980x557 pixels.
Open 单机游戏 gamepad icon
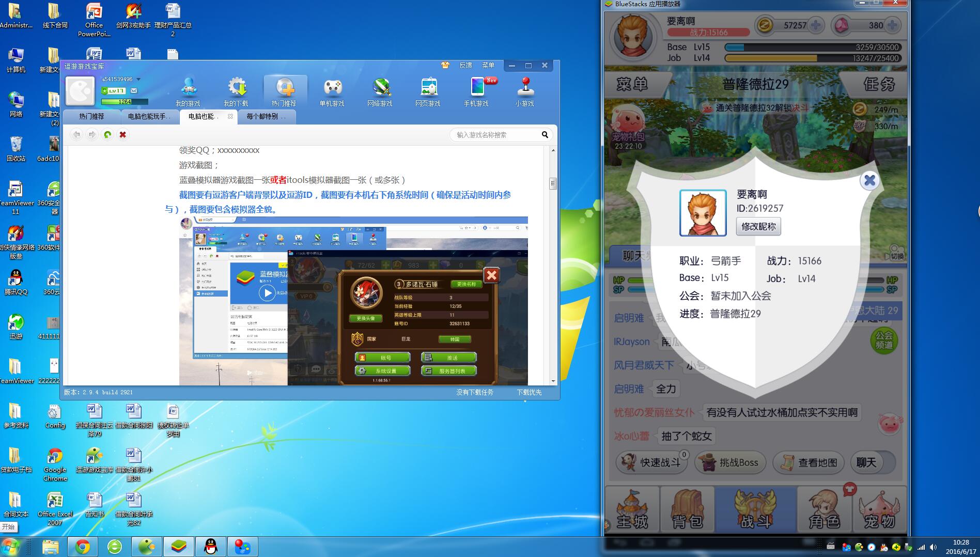[332, 92]
